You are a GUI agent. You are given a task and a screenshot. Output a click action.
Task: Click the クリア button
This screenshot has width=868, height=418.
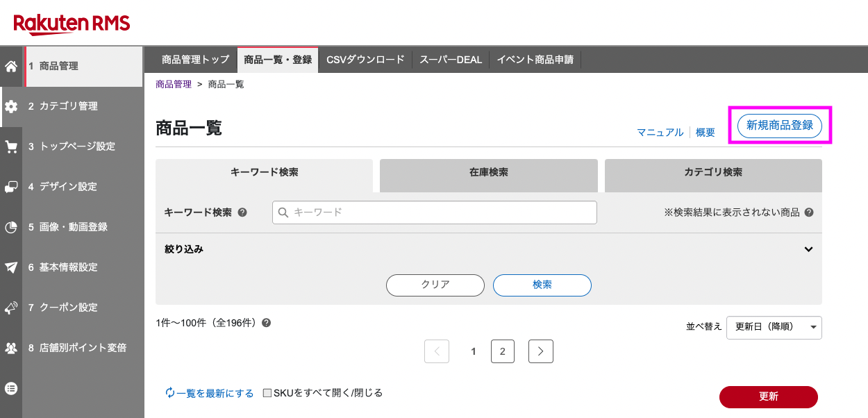pos(435,285)
